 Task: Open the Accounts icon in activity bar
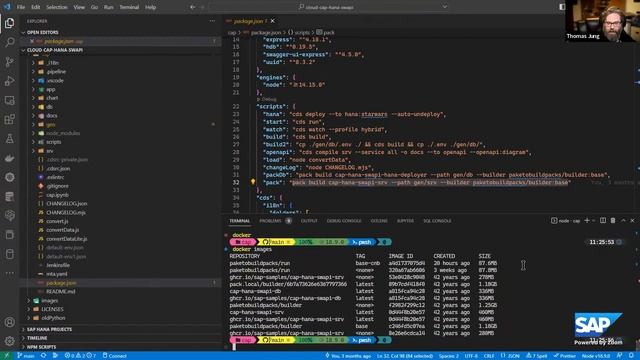point(9,322)
